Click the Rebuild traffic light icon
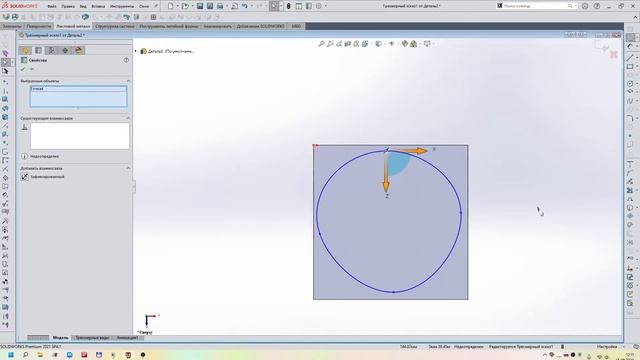Viewport: 640px width, 360px height. tap(289, 6)
